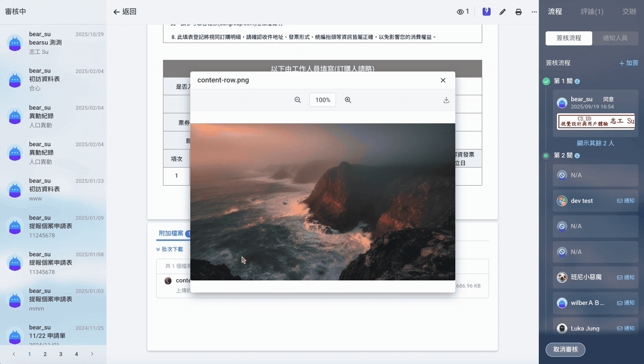Expand 批次下載 batch download
The image size is (644, 364).
point(169,249)
